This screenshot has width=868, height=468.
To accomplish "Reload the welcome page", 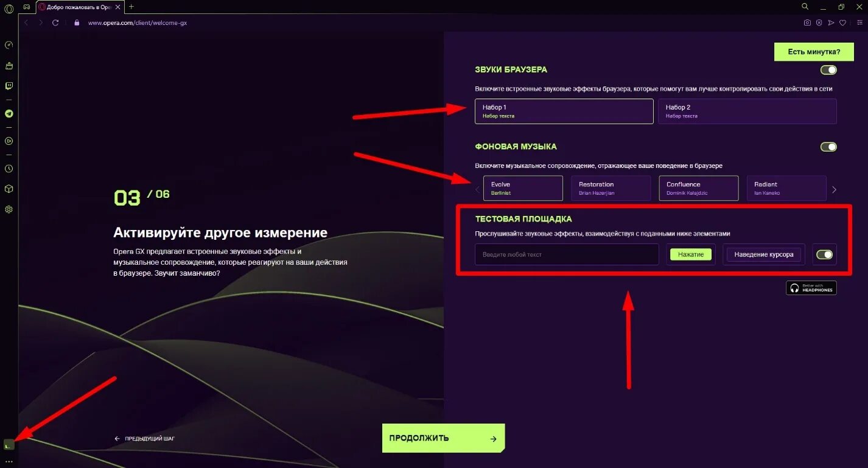I will click(x=55, y=23).
